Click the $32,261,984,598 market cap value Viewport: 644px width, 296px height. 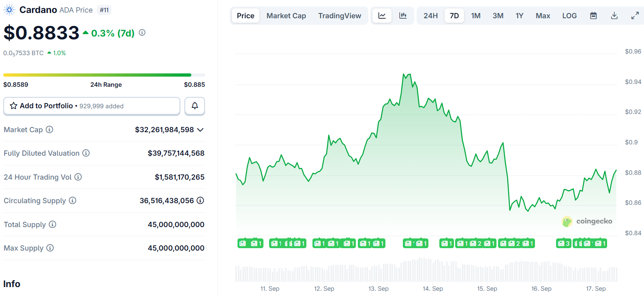pos(165,130)
